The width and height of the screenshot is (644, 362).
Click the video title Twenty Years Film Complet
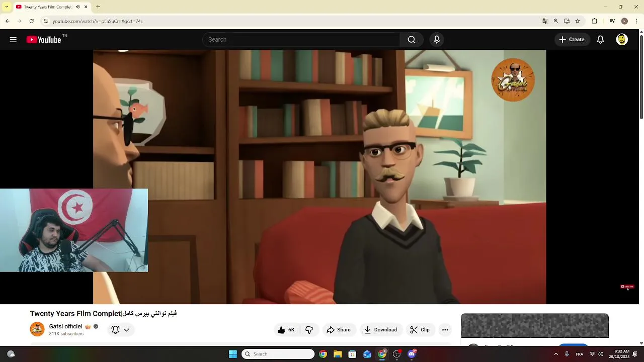pos(103,313)
